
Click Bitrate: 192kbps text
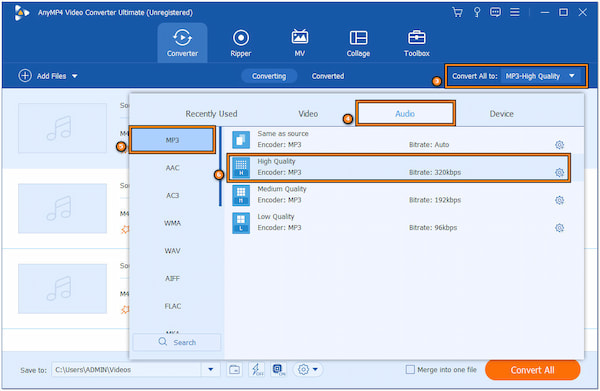pyautogui.click(x=435, y=200)
